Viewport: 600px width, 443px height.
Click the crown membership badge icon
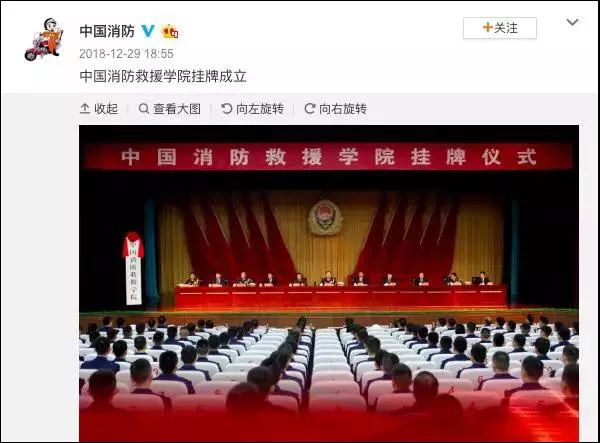(x=170, y=32)
